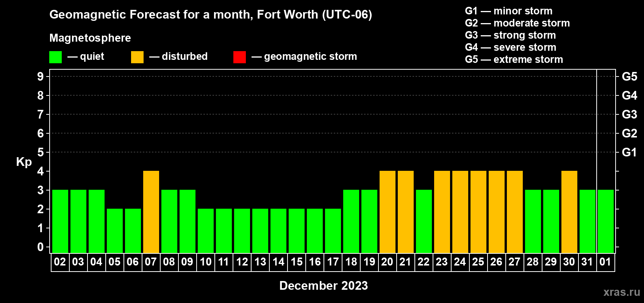Select the date label 01 at far right
This screenshot has height=303, width=644.
(x=605, y=262)
